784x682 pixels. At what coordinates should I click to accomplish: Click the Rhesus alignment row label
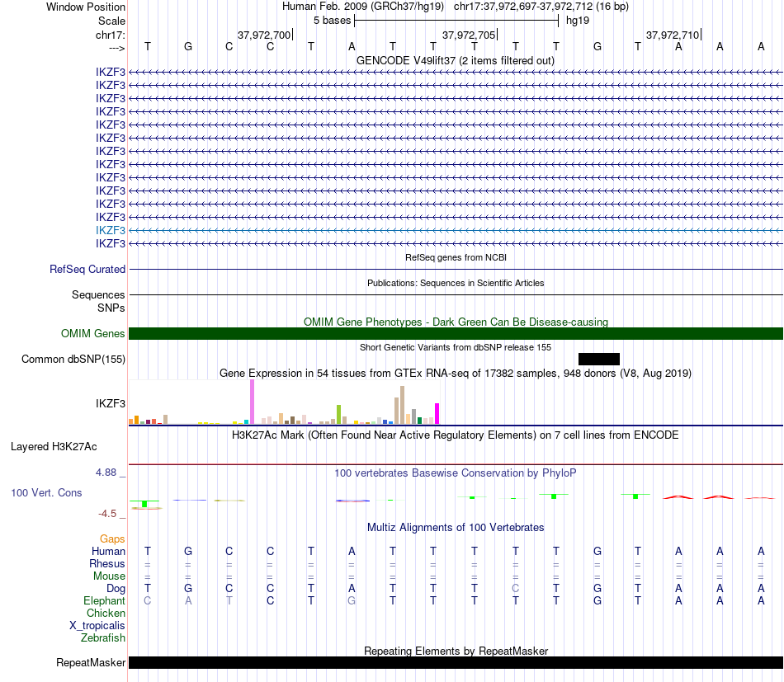tap(107, 563)
